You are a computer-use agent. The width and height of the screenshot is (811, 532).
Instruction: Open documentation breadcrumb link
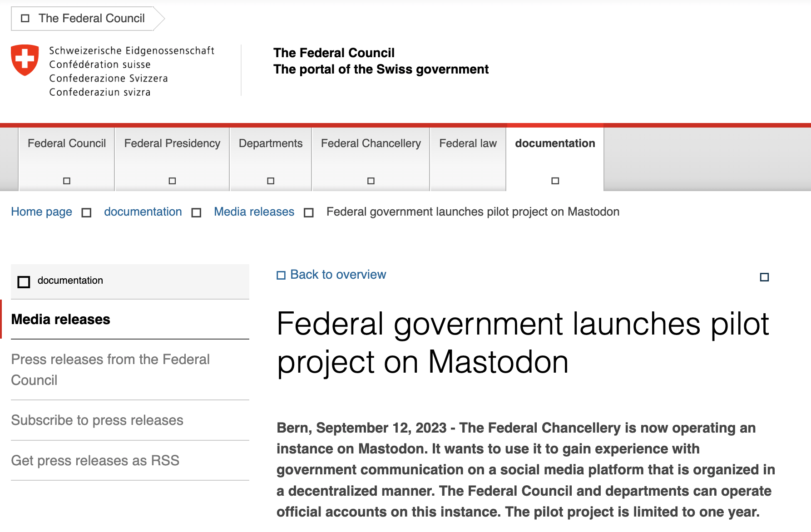click(x=143, y=212)
